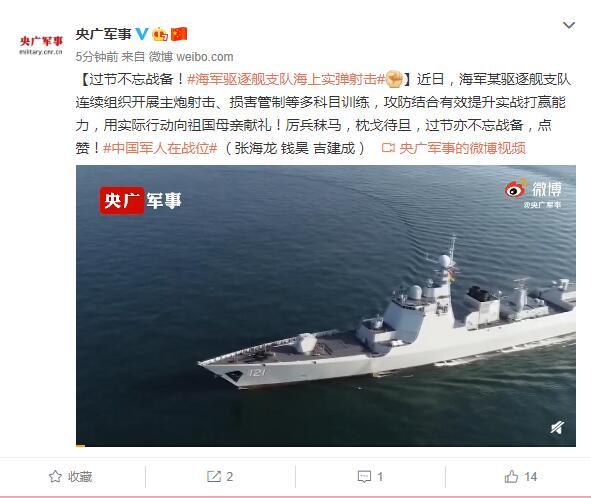Viewport: 591px width, 498px height.
Task: Like the post with thumbs-up 14
Action: 521,477
